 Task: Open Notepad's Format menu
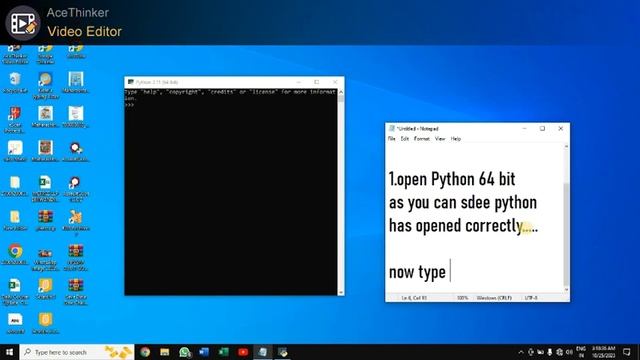point(422,139)
